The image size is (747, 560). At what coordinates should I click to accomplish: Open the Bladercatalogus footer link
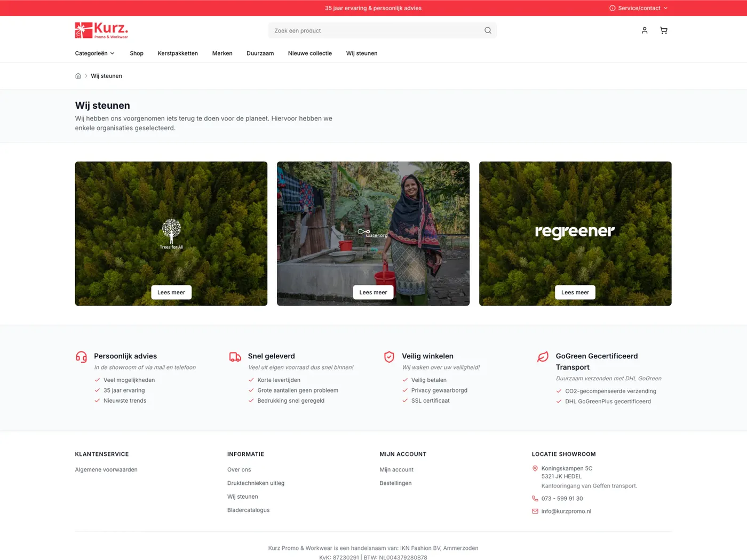coord(248,510)
